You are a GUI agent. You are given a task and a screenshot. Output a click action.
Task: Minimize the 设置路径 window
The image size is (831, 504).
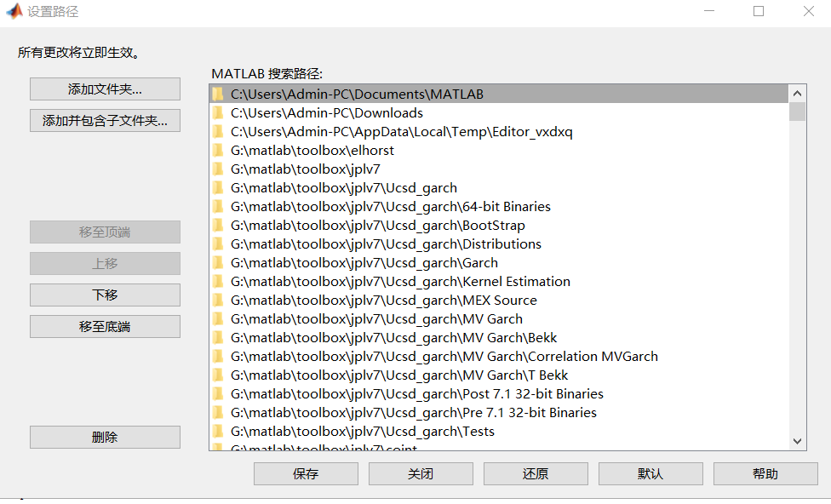709,11
